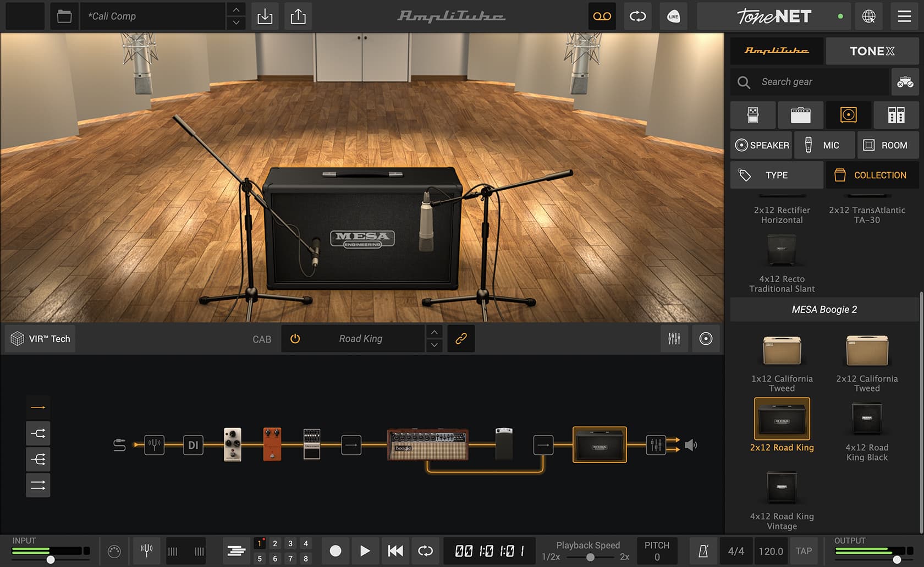Click the tape recorder icon in the top toolbar

[602, 16]
